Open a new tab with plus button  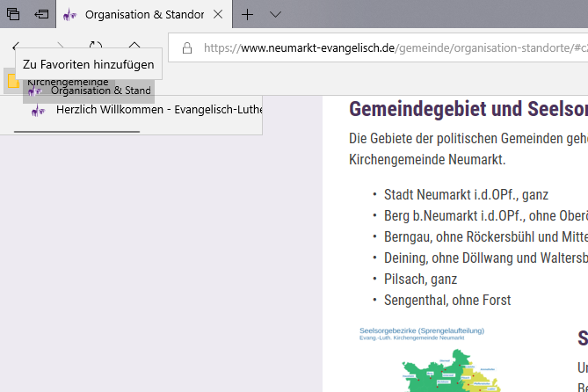pyautogui.click(x=247, y=15)
